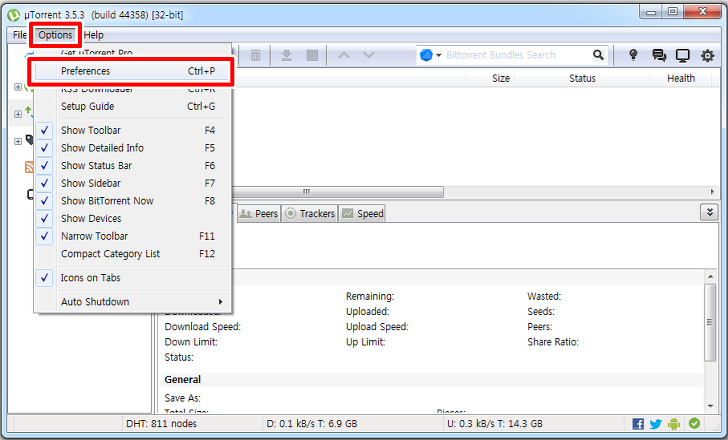Image resolution: width=728 pixels, height=440 pixels.
Task: Click detail pane vertical scrollbar thumb
Action: point(710,322)
